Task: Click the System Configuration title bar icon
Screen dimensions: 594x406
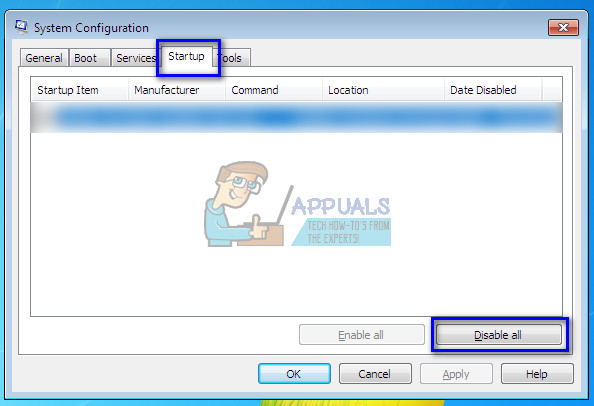Action: coord(21,27)
